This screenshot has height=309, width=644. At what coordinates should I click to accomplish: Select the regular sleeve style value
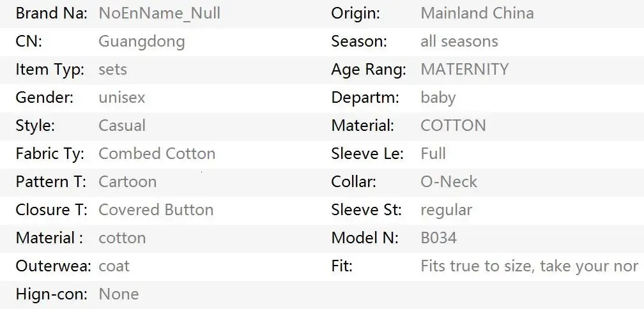(446, 210)
